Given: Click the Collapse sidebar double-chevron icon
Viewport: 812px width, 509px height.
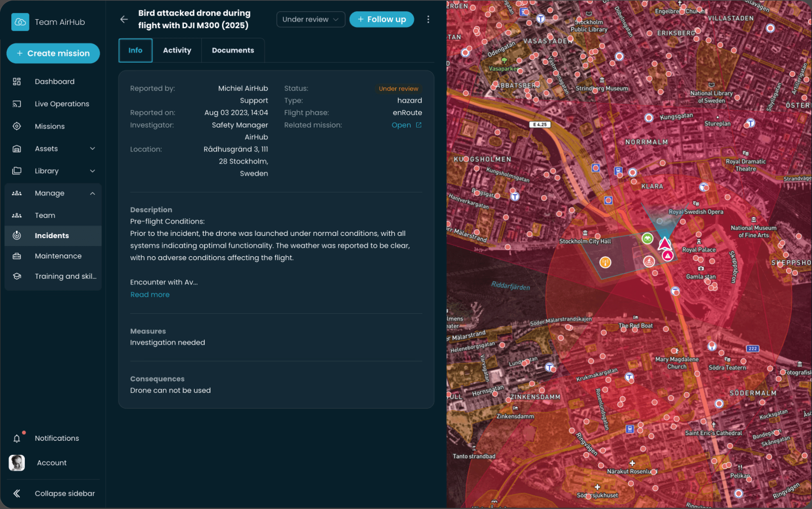Looking at the screenshot, I should click(x=16, y=493).
